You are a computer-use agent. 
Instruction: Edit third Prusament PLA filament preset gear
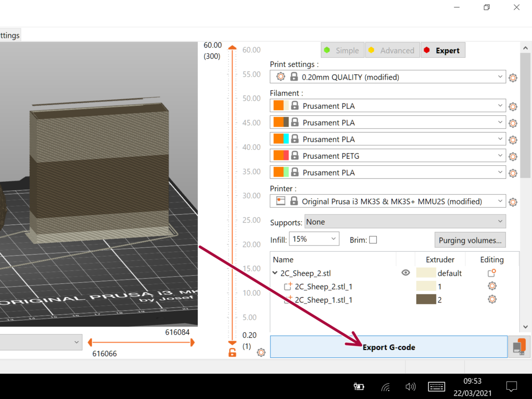513,140
